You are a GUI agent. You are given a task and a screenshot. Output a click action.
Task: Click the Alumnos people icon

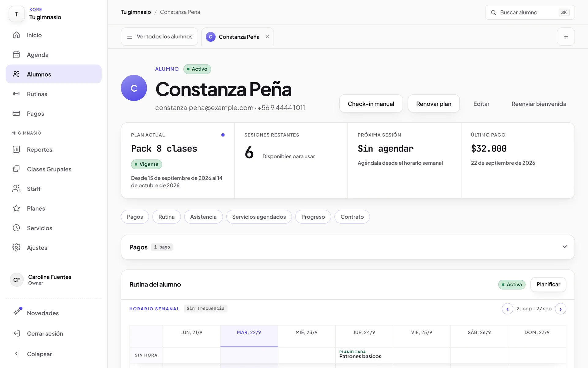[x=16, y=74]
